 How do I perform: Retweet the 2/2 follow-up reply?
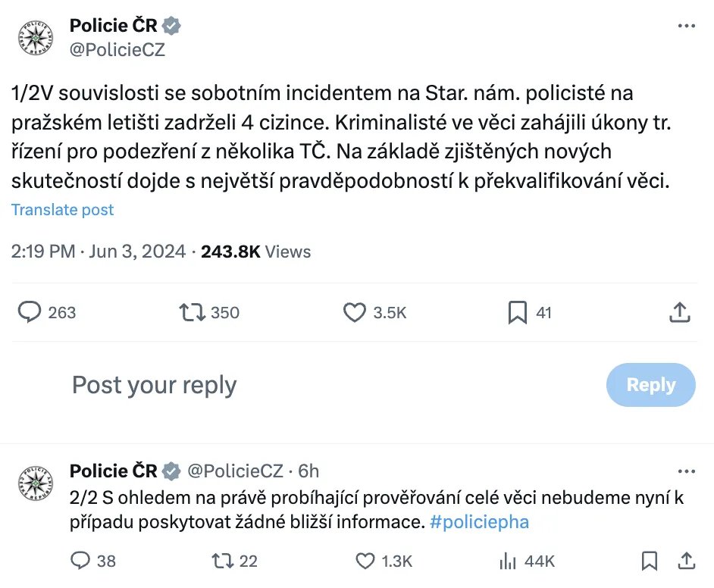[221, 561]
